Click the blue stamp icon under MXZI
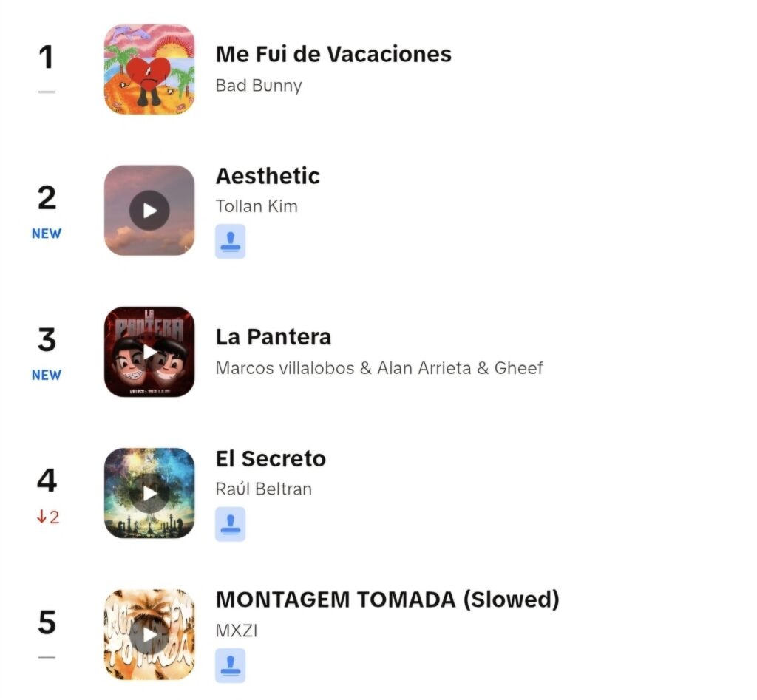757x700 pixels. point(231,666)
